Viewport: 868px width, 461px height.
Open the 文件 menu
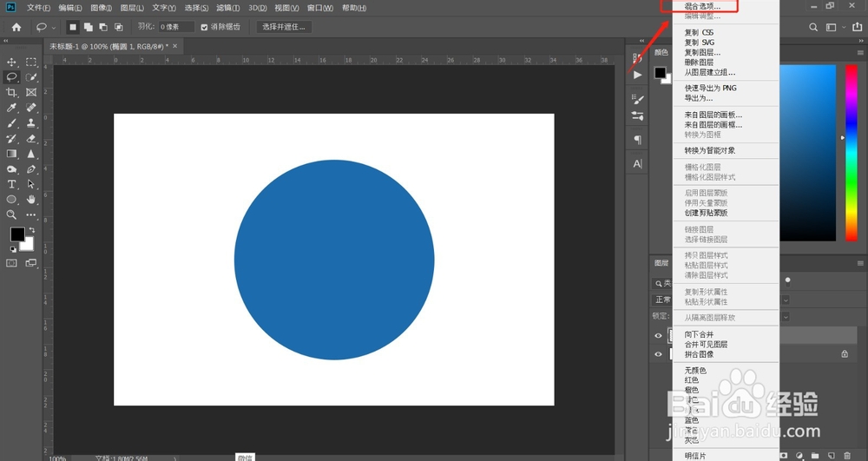pyautogui.click(x=38, y=8)
